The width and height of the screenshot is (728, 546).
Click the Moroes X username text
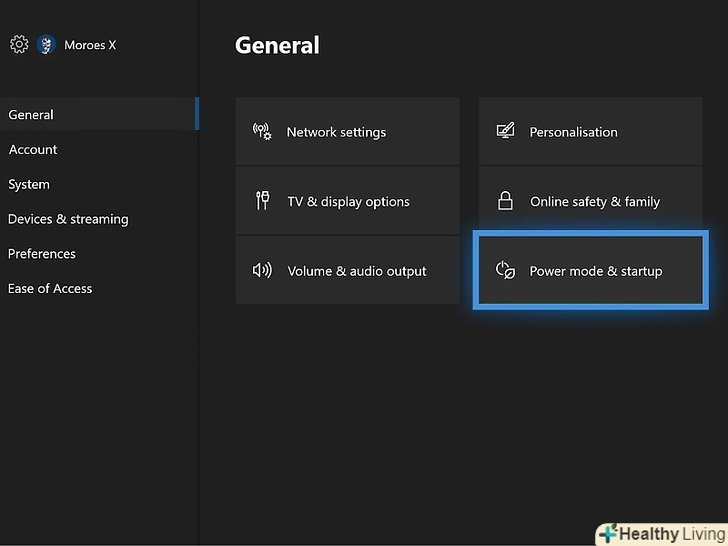(x=90, y=45)
